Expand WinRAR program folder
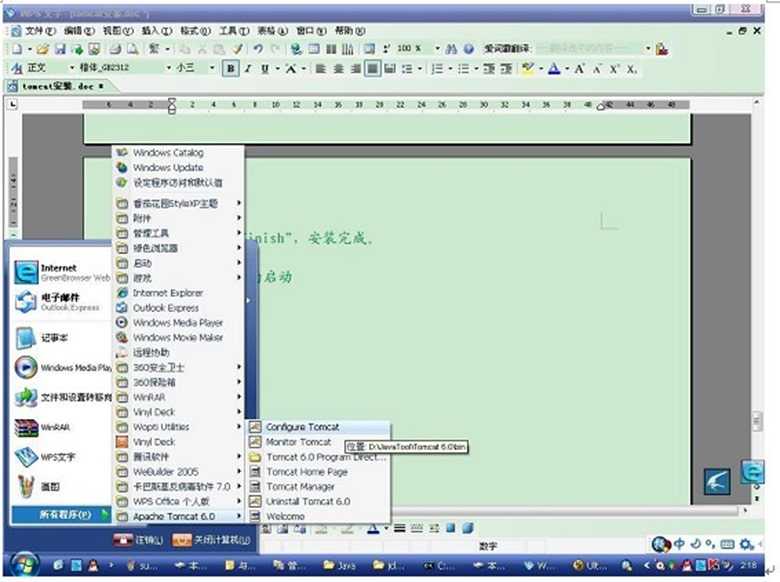The height and width of the screenshot is (582, 780). click(x=179, y=397)
